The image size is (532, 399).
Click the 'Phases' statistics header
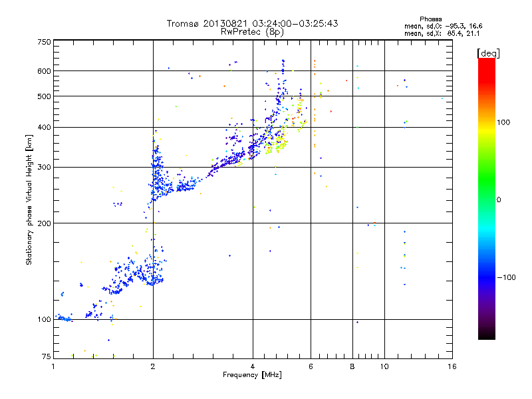point(430,19)
